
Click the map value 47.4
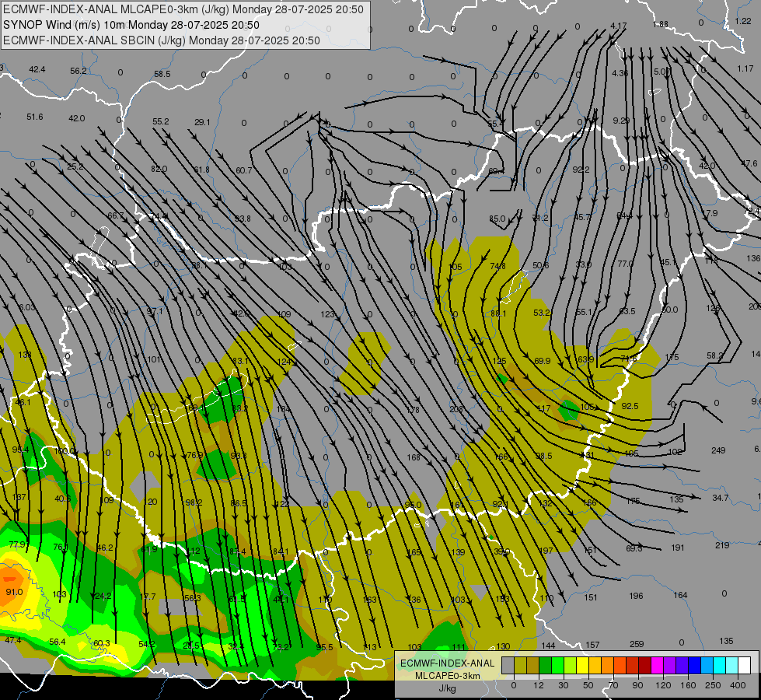coord(13,640)
